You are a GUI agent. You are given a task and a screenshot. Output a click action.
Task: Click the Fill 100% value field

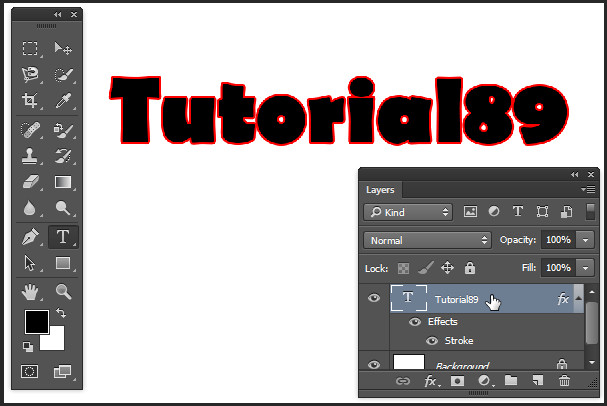coord(559,268)
